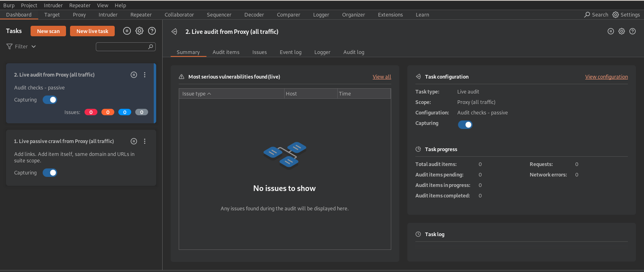The width and height of the screenshot is (644, 272).
Task: Click the Summary tab
Action: [x=188, y=52]
